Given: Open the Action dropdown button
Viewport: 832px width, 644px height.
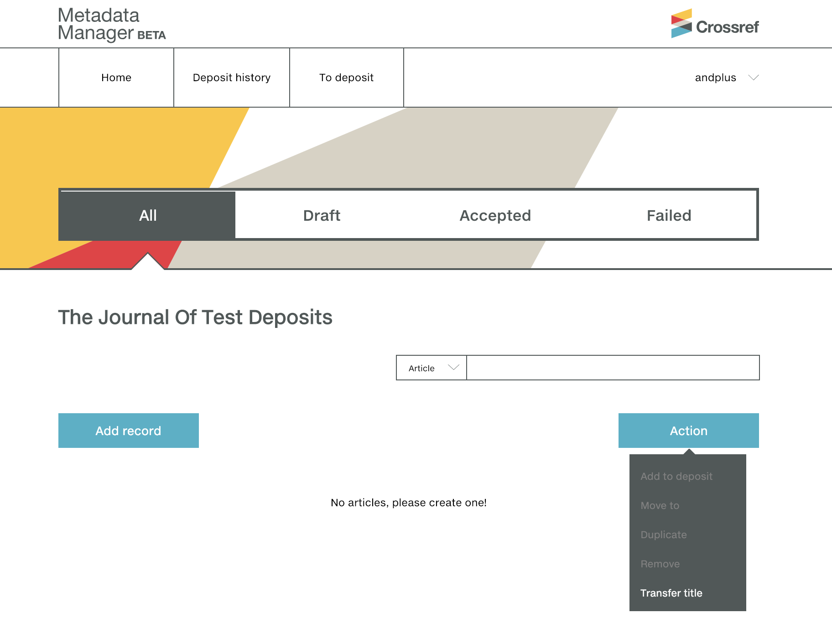Looking at the screenshot, I should pyautogui.click(x=688, y=431).
